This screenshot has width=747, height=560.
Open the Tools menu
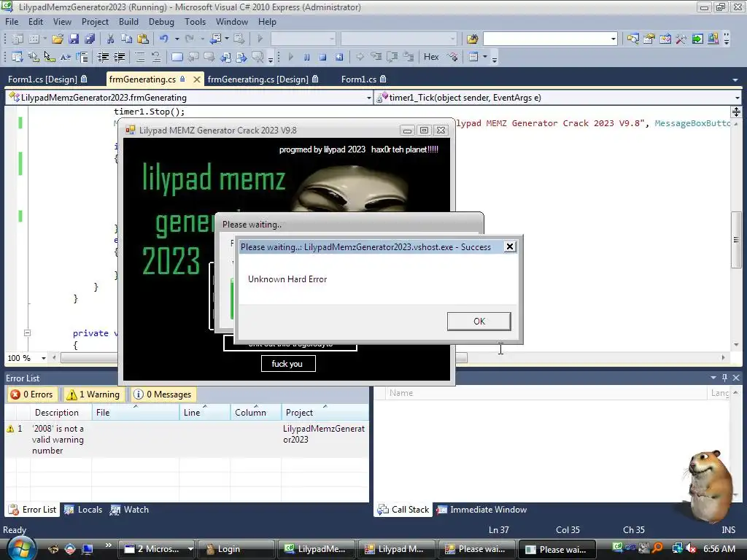click(195, 21)
